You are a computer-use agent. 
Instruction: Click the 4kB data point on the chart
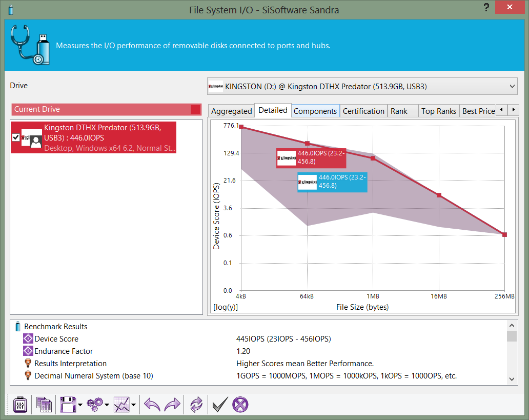241,127
